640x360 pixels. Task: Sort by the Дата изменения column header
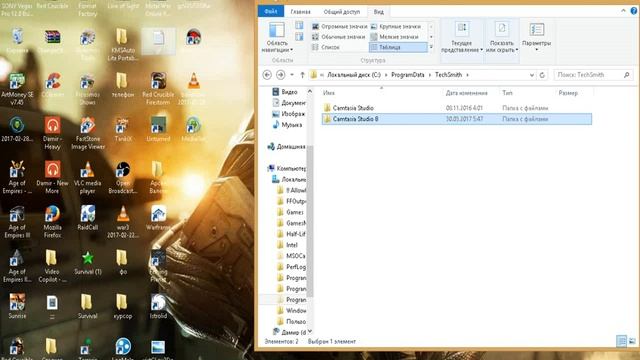point(467,93)
